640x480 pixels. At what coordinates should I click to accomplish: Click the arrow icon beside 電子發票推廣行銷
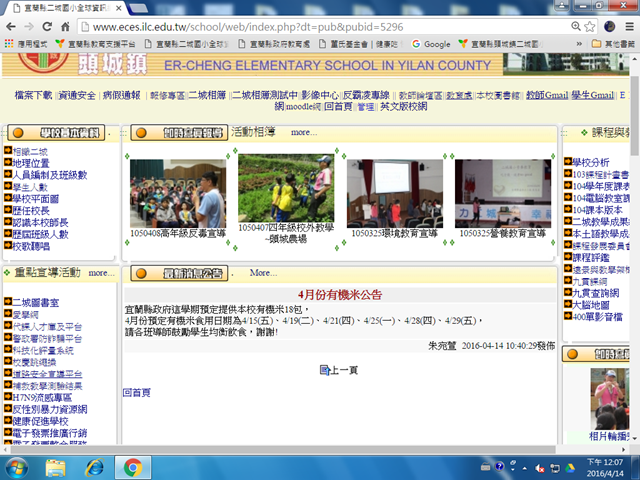click(x=8, y=431)
